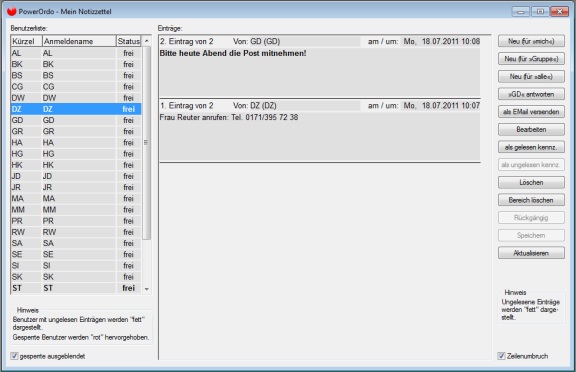
Task: Click the 'Neu (für »Gruppe«)' button
Action: click(531, 59)
